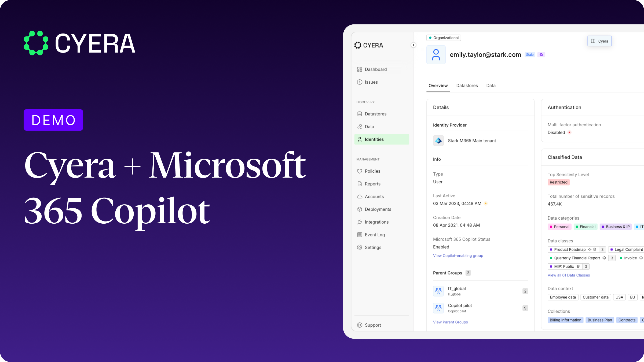This screenshot has width=644, height=362.
Task: Click the Cyera logo in the app sidebar
Action: tap(368, 45)
